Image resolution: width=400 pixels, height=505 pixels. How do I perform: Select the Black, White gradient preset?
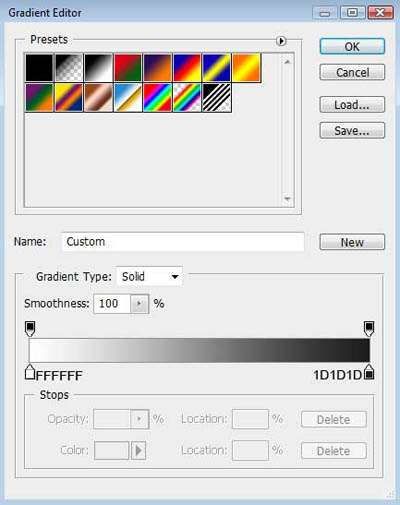coord(98,68)
